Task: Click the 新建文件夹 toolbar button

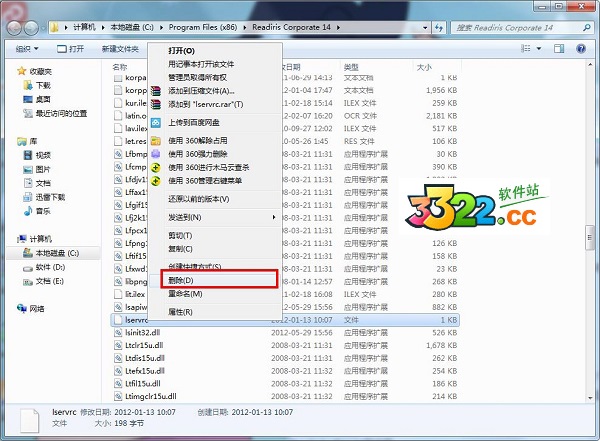Action: click(120, 49)
